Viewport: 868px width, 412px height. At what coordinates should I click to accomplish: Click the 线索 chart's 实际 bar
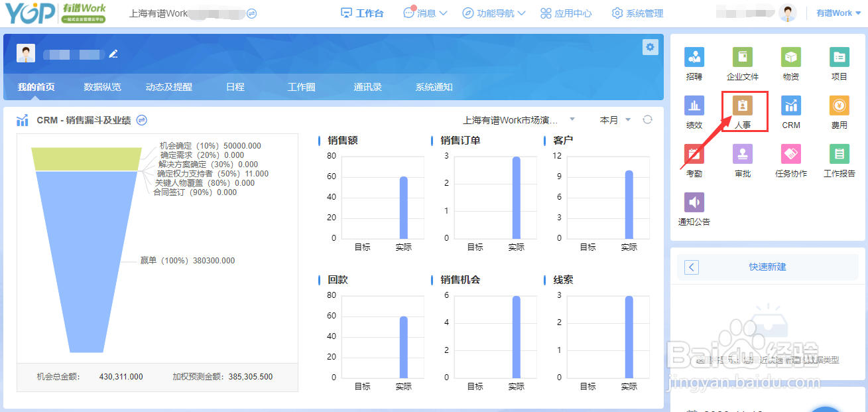click(x=629, y=337)
